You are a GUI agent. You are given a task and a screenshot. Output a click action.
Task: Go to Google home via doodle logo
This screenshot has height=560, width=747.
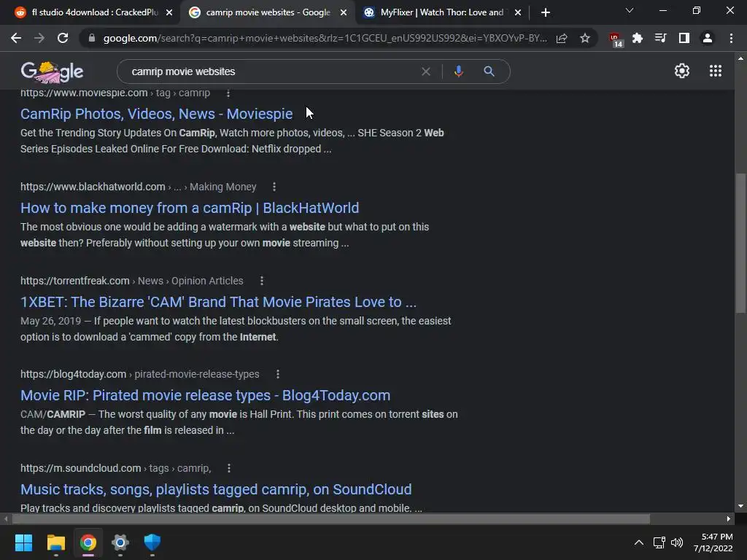(52, 71)
